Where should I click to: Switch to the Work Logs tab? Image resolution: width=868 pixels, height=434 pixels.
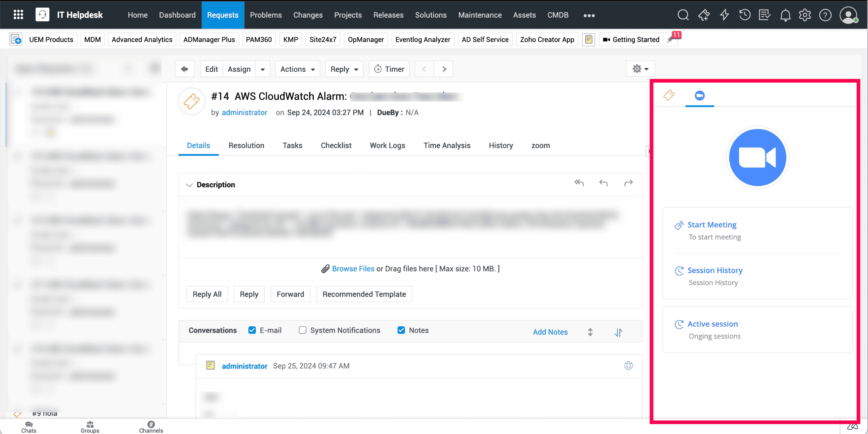388,146
